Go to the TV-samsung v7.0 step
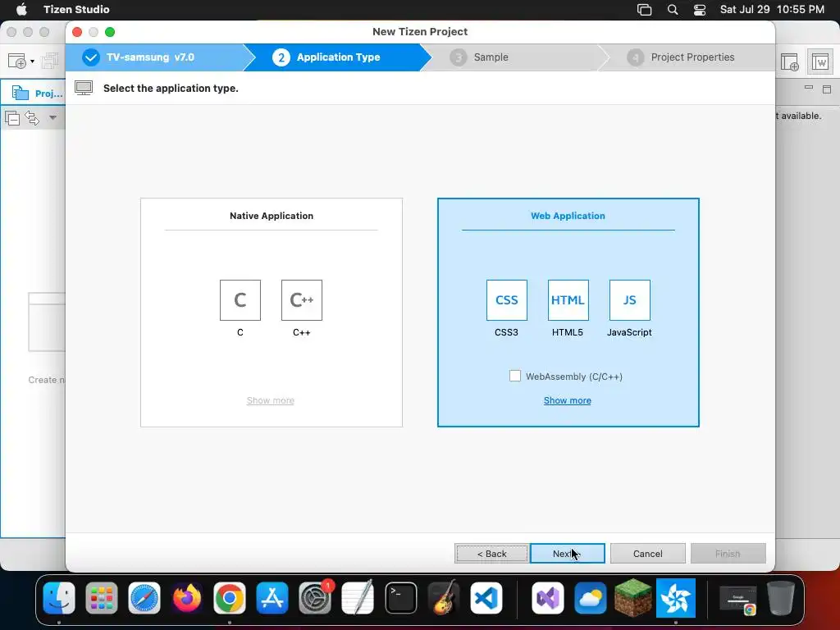This screenshot has height=630, width=840. tap(154, 57)
